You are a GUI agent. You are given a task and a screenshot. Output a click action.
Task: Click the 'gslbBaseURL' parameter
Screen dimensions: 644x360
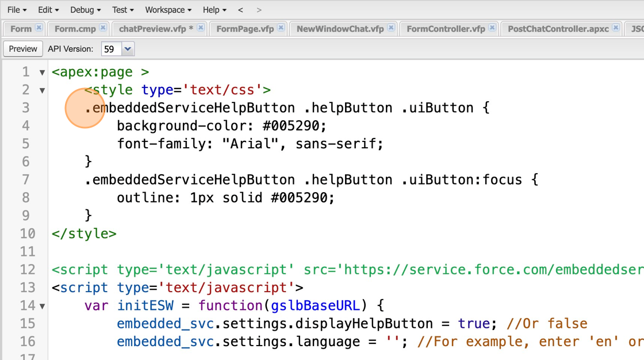coord(316,305)
